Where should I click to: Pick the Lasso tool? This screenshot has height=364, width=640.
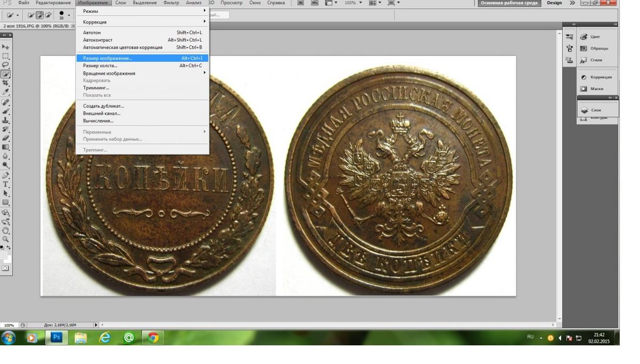6,65
